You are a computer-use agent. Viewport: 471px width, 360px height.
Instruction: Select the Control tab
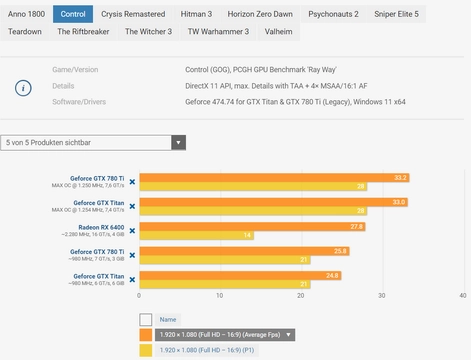coord(73,14)
